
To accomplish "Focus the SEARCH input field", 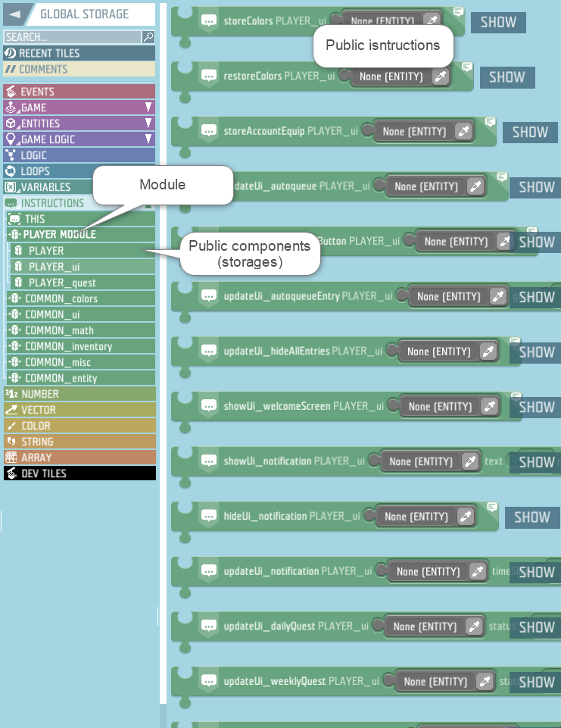I will 73,37.
